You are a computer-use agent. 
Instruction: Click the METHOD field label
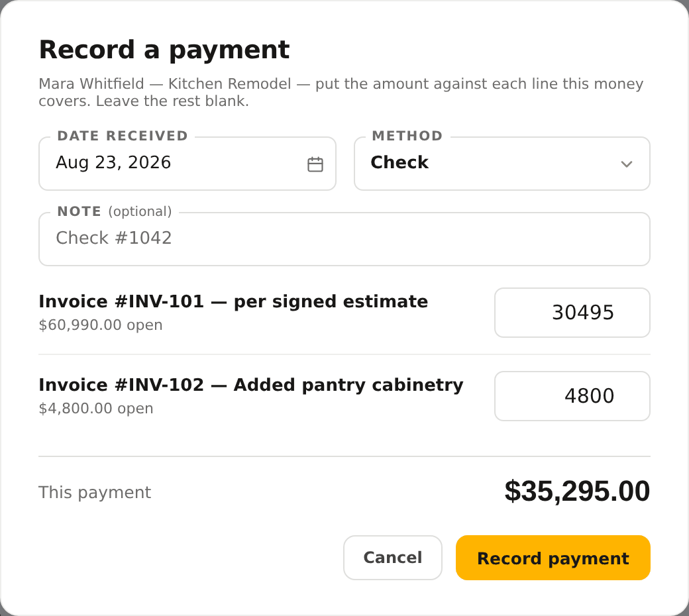coord(407,136)
